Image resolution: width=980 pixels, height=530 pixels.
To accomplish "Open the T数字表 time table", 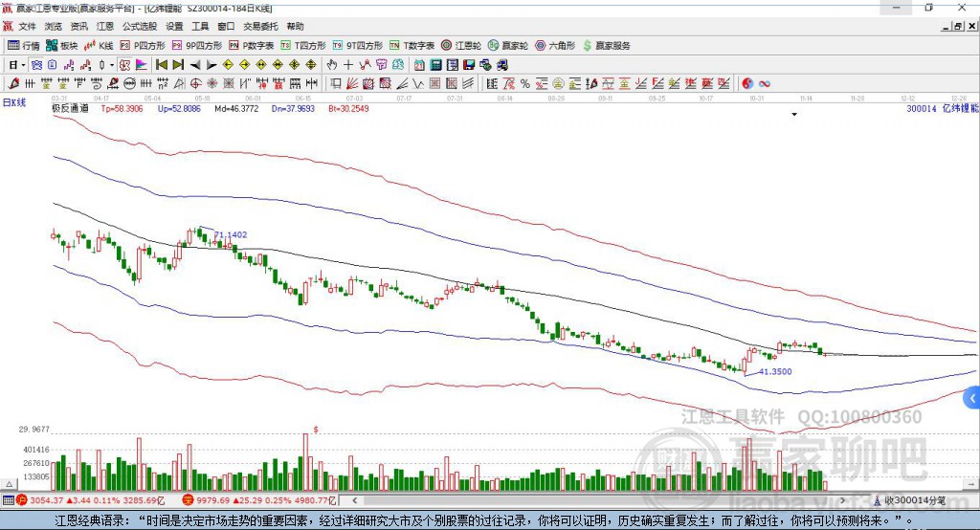I will (x=412, y=46).
